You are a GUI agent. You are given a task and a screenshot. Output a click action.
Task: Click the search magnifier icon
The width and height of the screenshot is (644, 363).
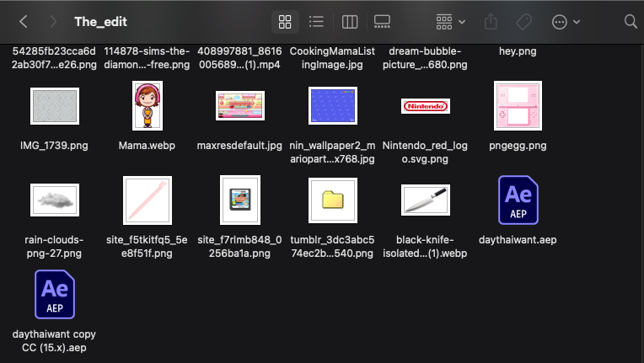631,22
